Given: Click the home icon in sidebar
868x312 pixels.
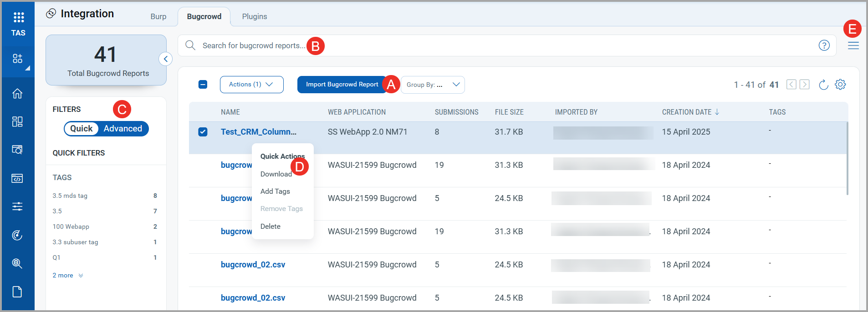Looking at the screenshot, I should pyautogui.click(x=17, y=94).
